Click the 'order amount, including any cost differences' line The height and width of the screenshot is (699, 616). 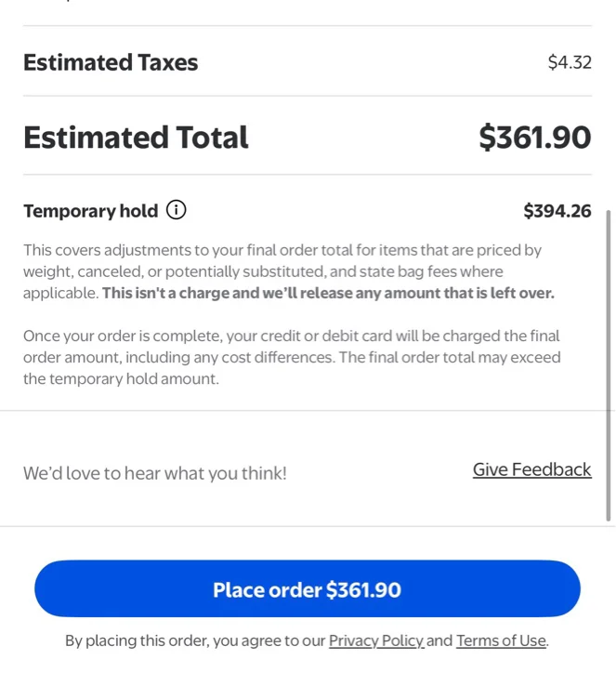[x=292, y=358]
